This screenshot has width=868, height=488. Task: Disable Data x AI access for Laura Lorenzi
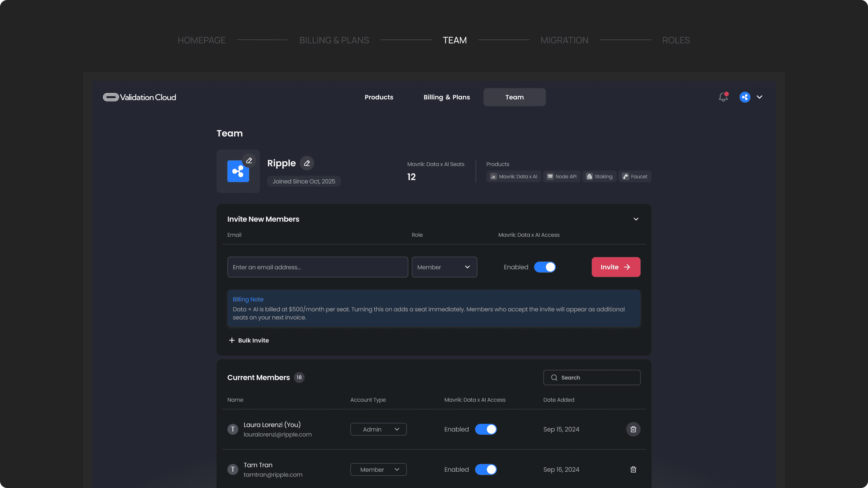tap(486, 429)
